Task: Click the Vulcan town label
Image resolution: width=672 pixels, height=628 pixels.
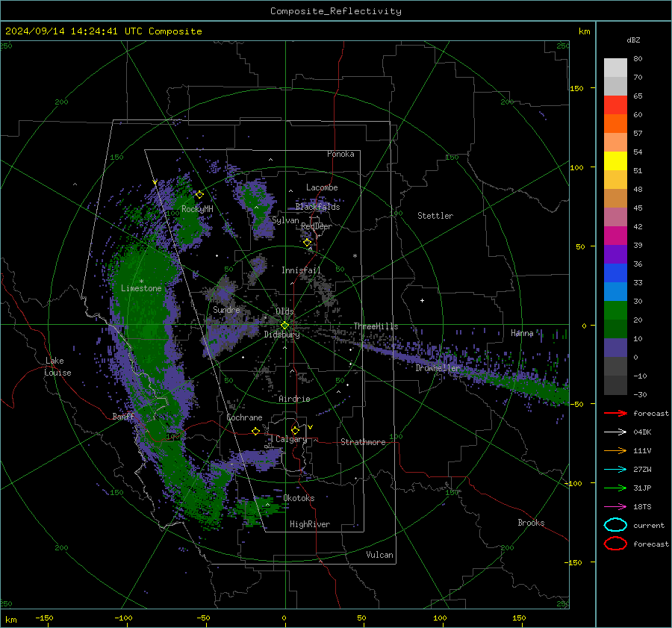Action: click(x=379, y=555)
